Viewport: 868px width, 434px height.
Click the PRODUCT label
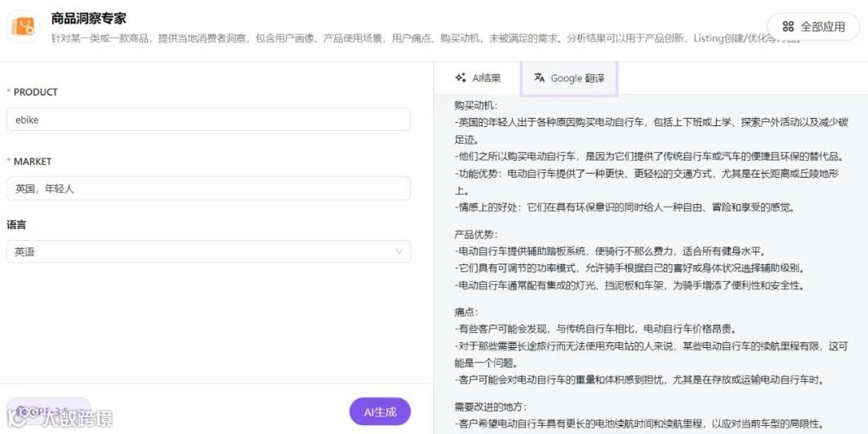pyautogui.click(x=35, y=92)
